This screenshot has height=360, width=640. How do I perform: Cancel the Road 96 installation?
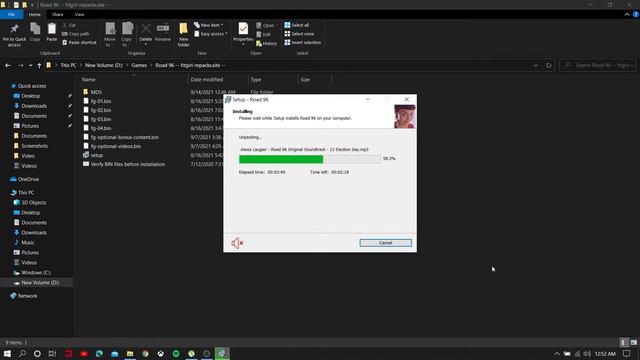(385, 243)
